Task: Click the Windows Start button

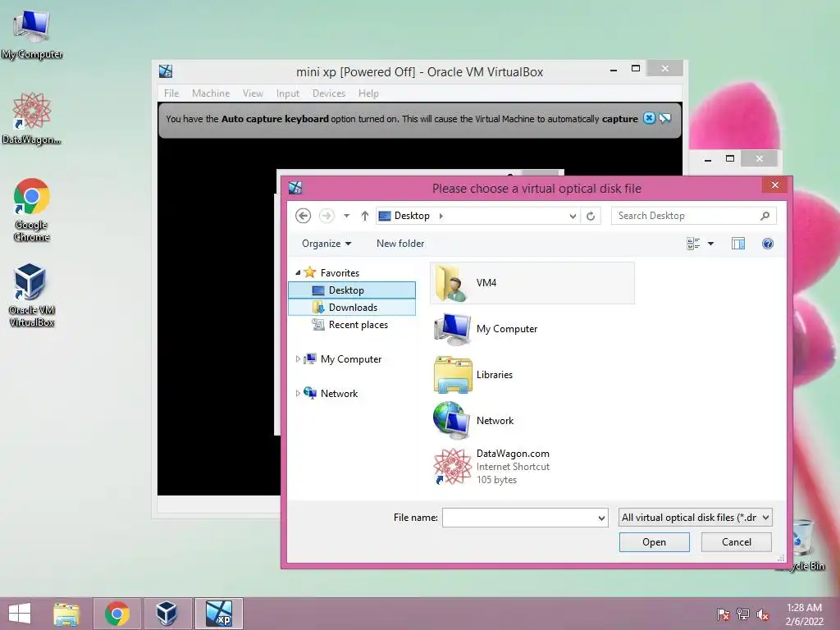Action: [x=20, y=614]
